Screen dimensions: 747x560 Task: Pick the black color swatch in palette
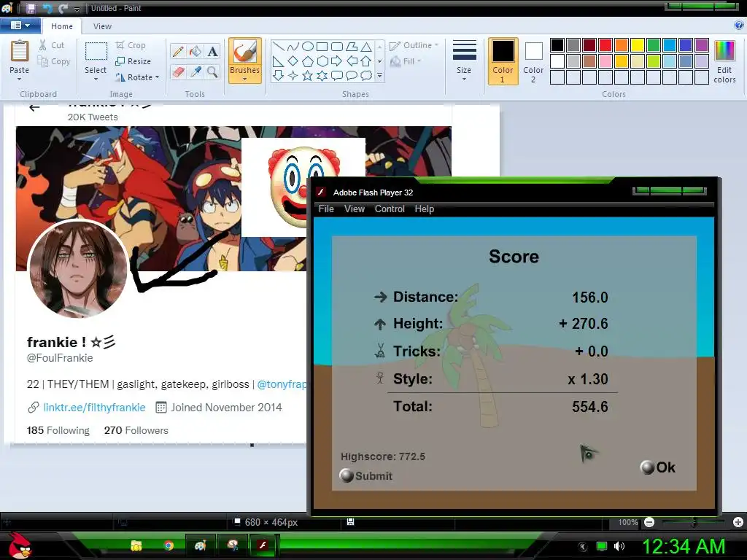click(x=557, y=45)
